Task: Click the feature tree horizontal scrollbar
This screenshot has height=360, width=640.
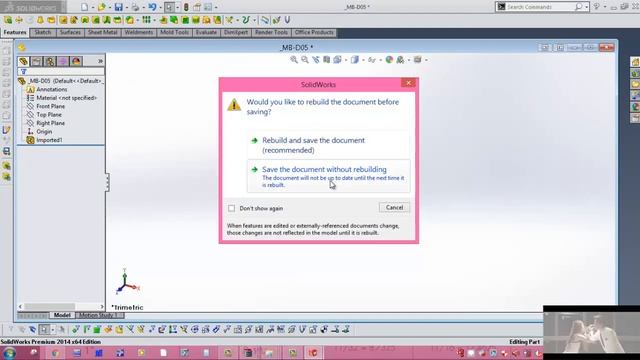Action: (x=61, y=306)
